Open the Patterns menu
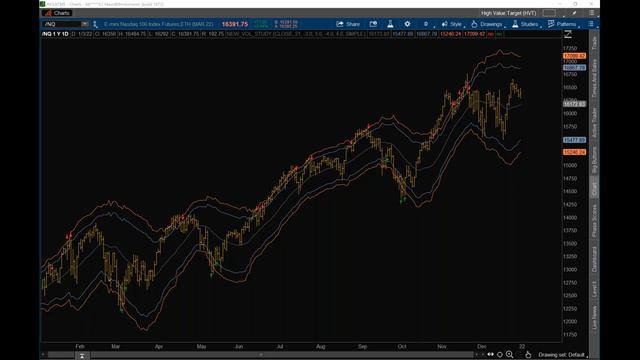 tap(562, 24)
